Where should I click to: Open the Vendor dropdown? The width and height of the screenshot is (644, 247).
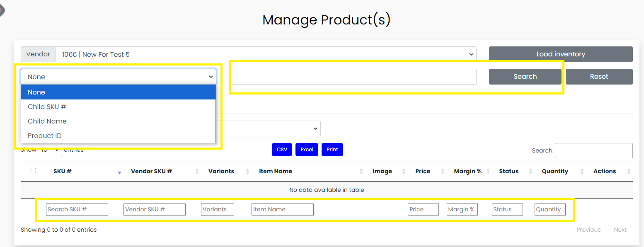coord(265,54)
